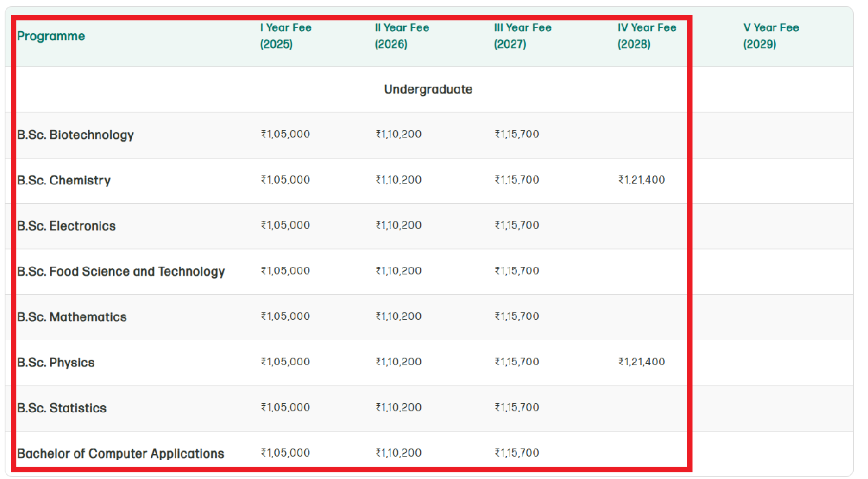Click B.Sc. Electronics row label
Image resolution: width=868 pixels, height=479 pixels.
[66, 225]
